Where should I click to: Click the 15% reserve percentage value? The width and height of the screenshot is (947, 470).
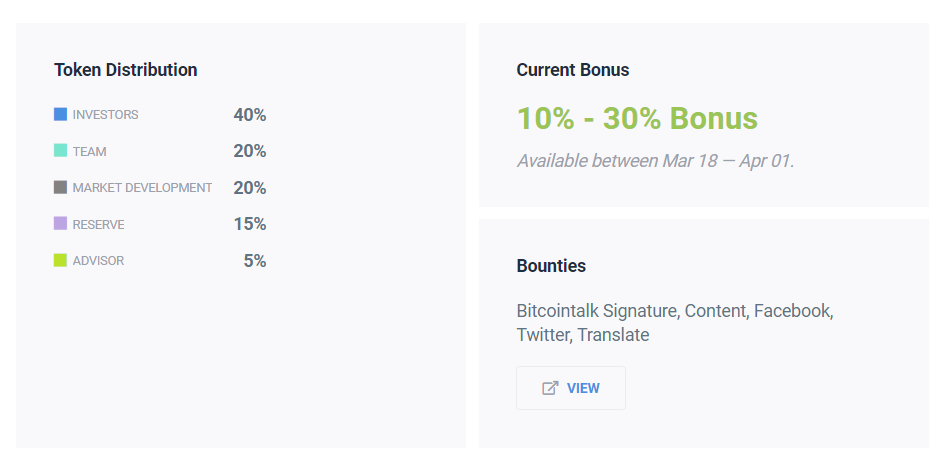[x=250, y=224]
